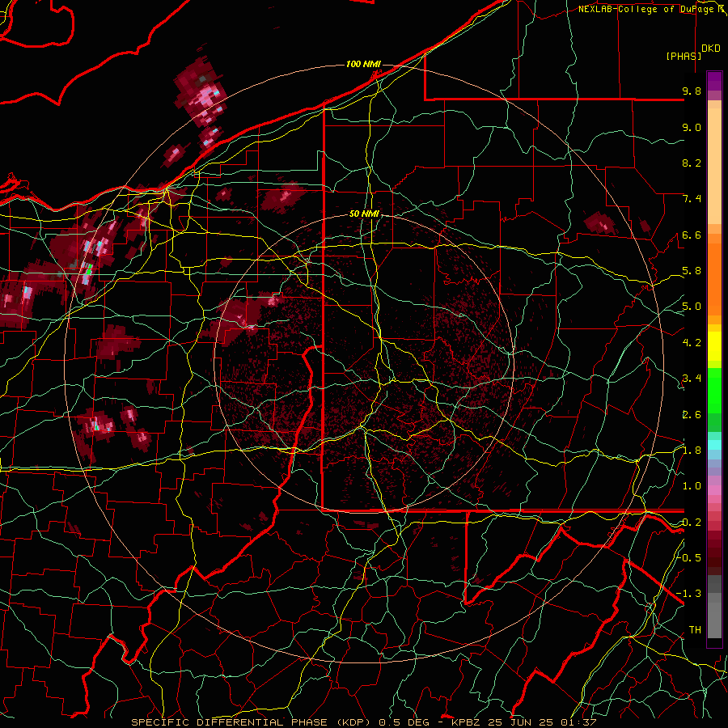Pick the dark orange band on the color scale
This screenshot has height=728, width=728.
[714, 278]
